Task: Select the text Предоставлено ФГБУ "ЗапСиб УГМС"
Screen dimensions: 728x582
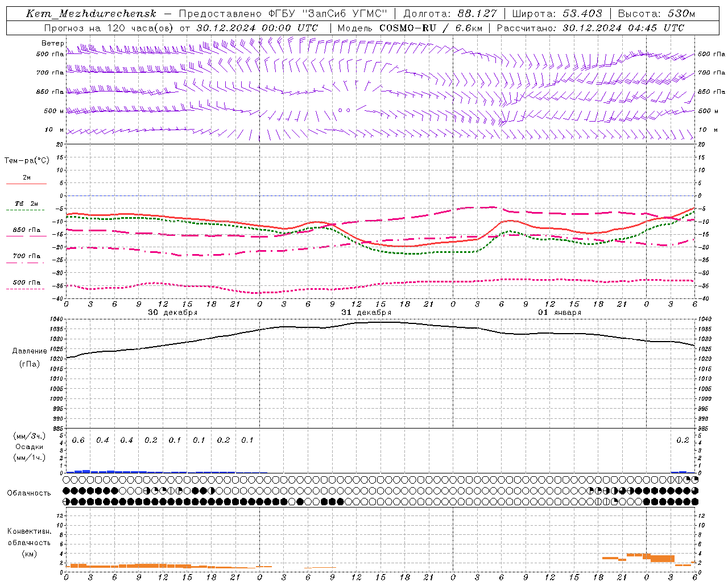Action: pos(283,14)
